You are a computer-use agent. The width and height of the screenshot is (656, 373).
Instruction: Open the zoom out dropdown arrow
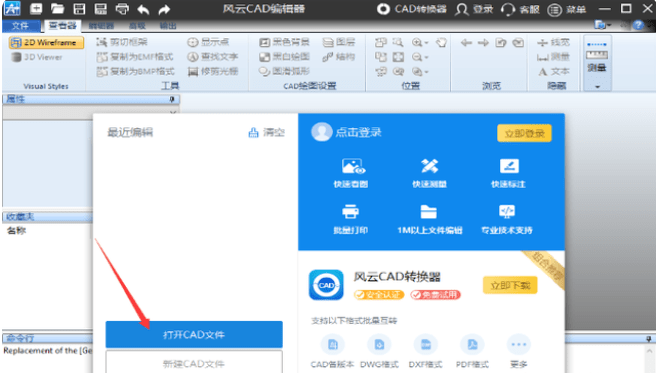tap(426, 57)
